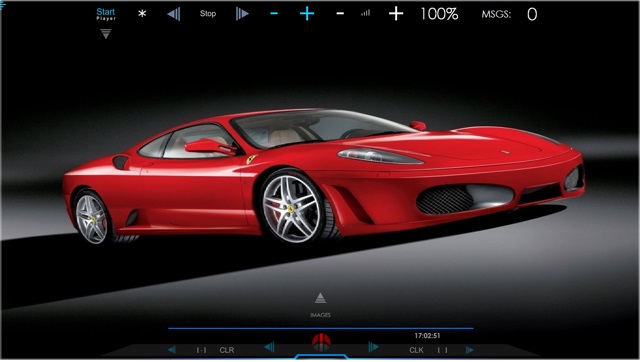Click the blue tab handle at bottom center
The image size is (640, 362).
pyautogui.click(x=321, y=357)
